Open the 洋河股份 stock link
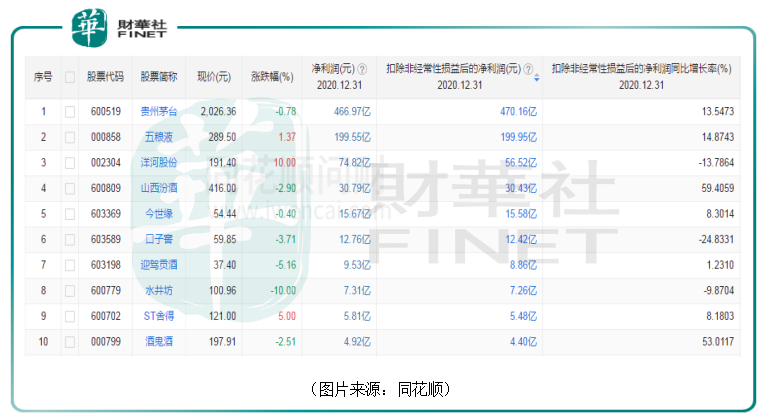 (159, 162)
